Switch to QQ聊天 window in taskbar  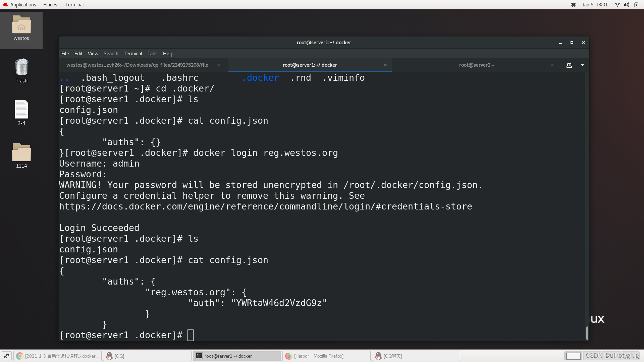[x=416, y=356]
